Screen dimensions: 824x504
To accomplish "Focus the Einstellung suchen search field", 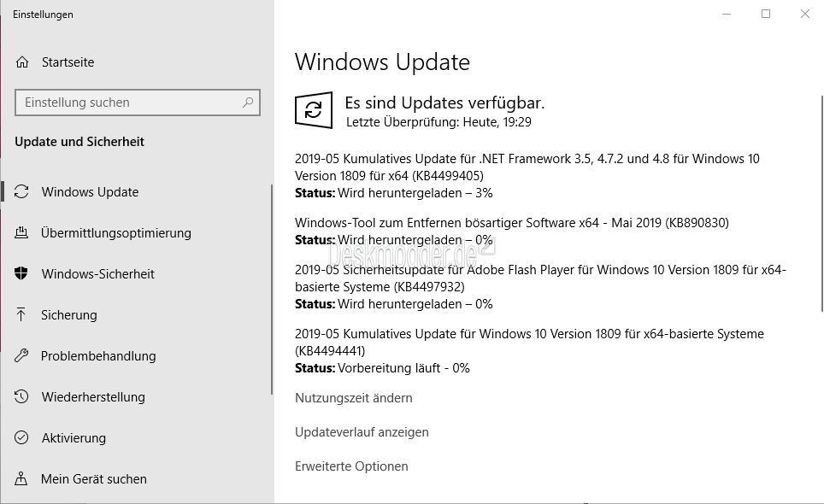I will tap(138, 103).
